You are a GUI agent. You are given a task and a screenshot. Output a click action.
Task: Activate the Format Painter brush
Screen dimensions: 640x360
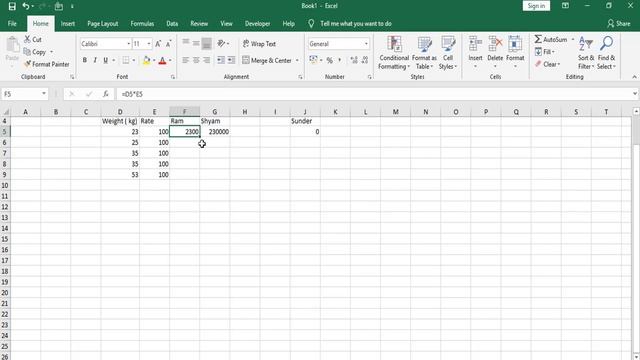tap(47, 64)
